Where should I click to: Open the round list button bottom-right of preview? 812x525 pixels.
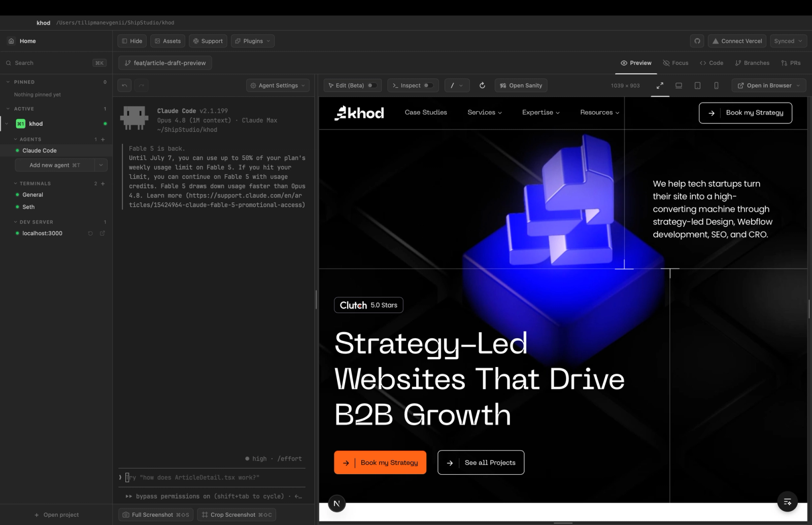(x=787, y=502)
